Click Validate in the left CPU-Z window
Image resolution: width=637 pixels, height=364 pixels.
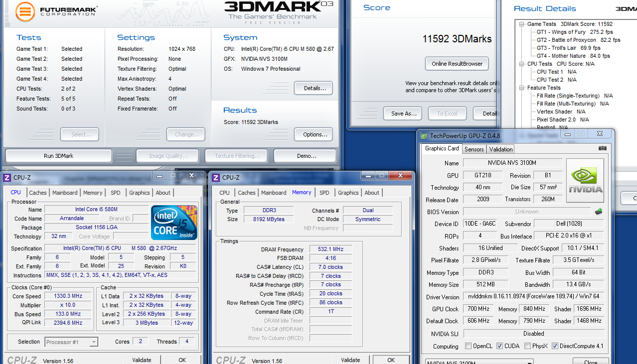pyautogui.click(x=142, y=360)
